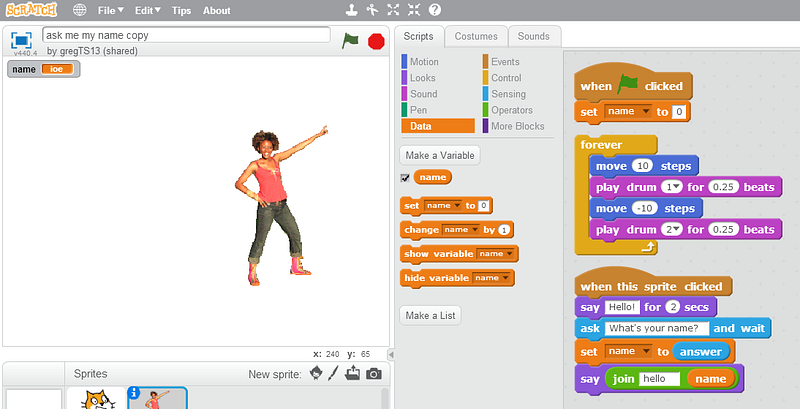
Task: Create new sprite from camera
Action: 373,374
